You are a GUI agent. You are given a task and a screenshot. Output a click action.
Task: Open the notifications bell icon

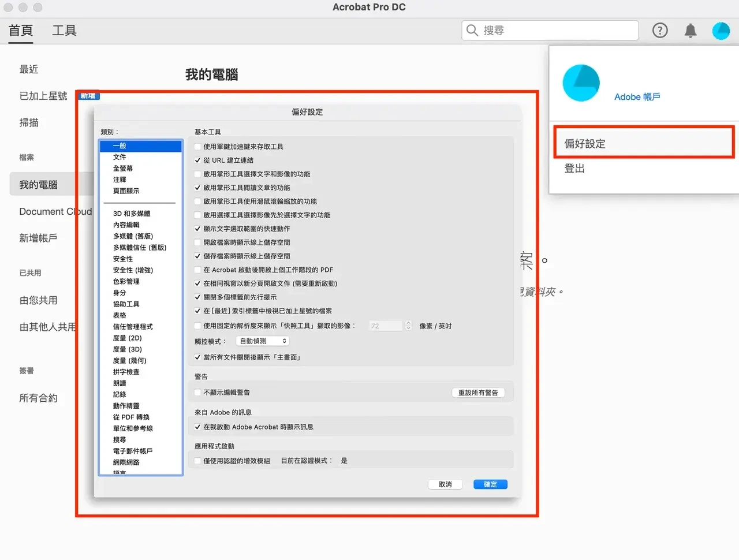pos(690,31)
